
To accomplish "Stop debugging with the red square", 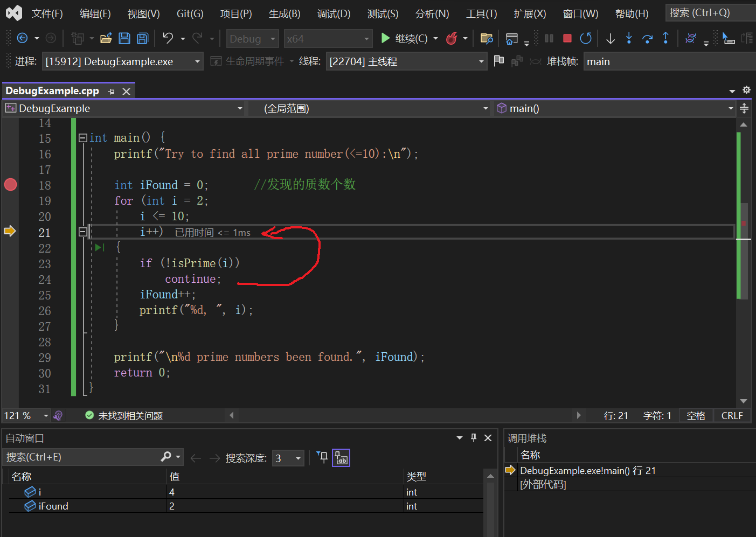I will pyautogui.click(x=567, y=38).
